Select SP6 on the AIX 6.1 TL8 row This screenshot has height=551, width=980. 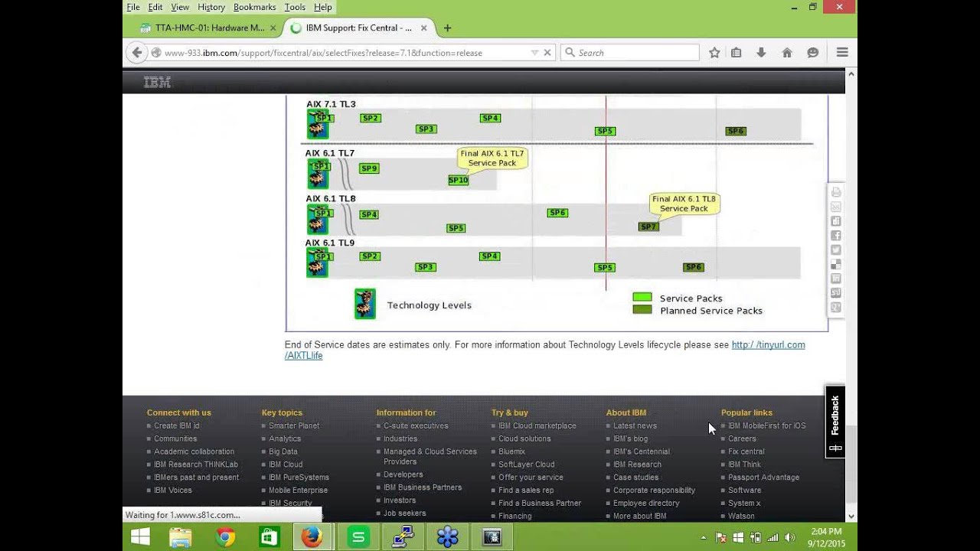coord(557,213)
